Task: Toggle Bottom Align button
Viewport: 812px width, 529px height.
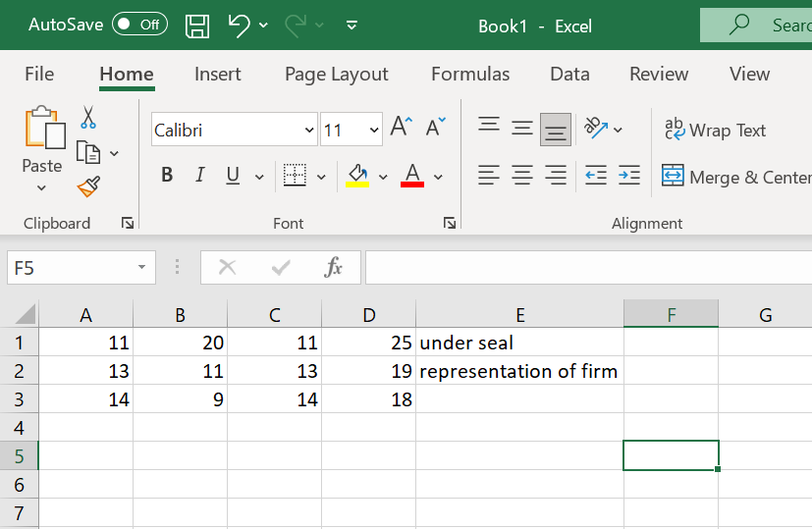Action: pos(556,130)
